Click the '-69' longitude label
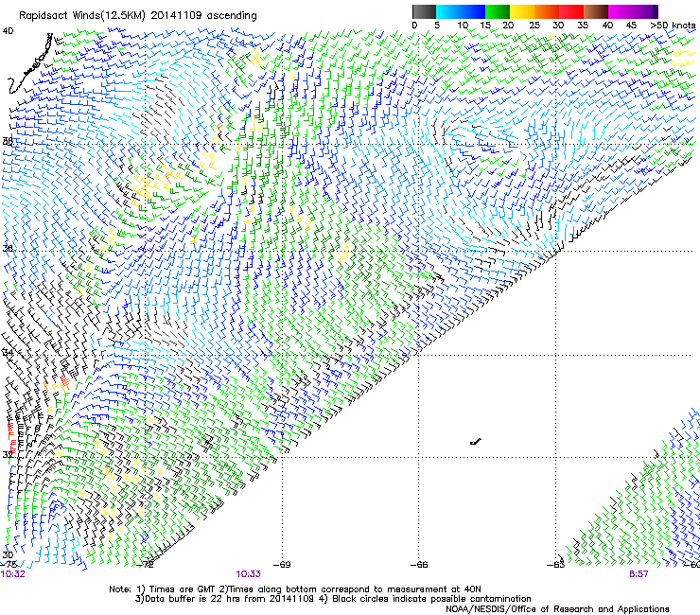The height and width of the screenshot is (615, 700). [x=282, y=564]
